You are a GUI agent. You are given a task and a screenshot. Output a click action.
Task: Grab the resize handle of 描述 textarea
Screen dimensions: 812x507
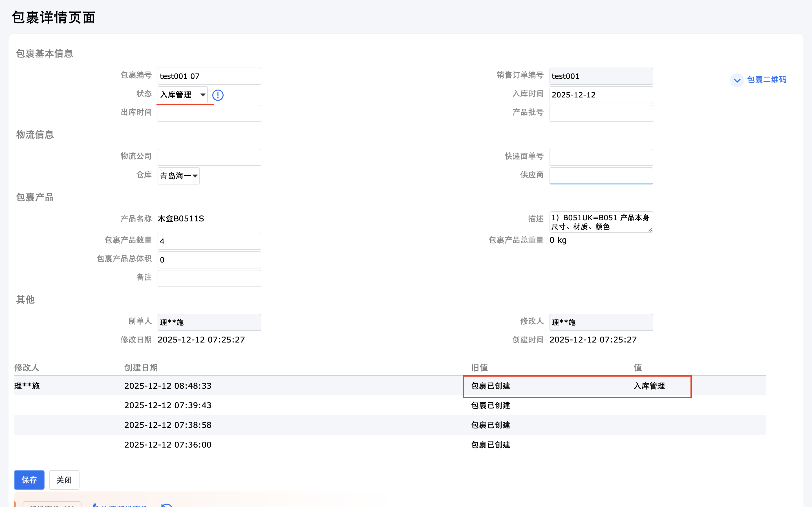[650, 230]
